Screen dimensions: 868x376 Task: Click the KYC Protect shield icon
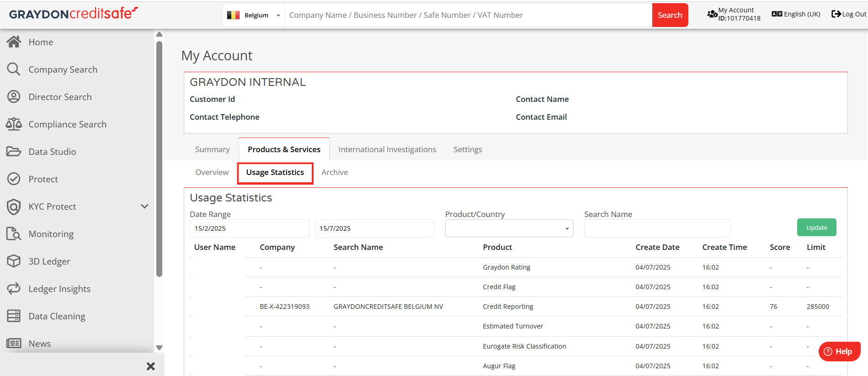[x=14, y=207]
